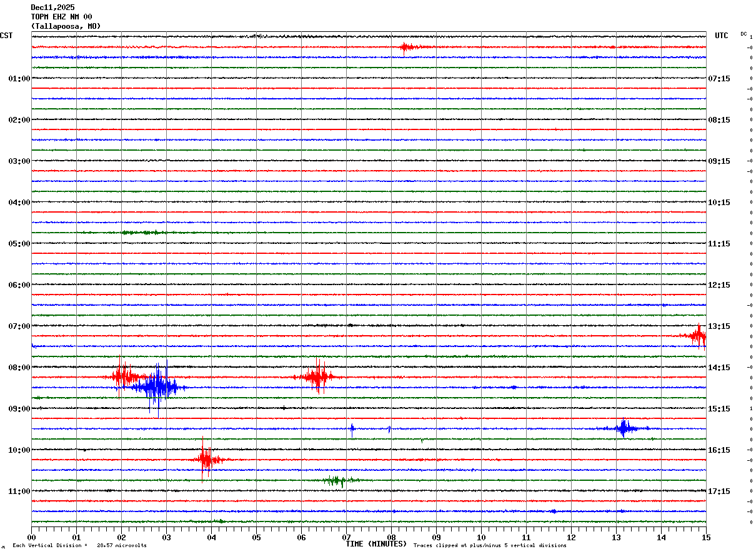
Task: Click the traces clipped footnote text
Action: click(490, 545)
